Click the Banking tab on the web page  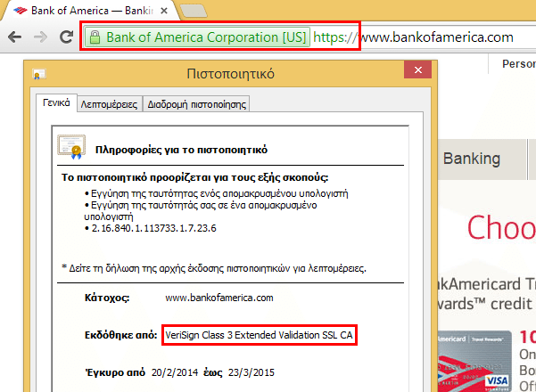click(x=482, y=159)
